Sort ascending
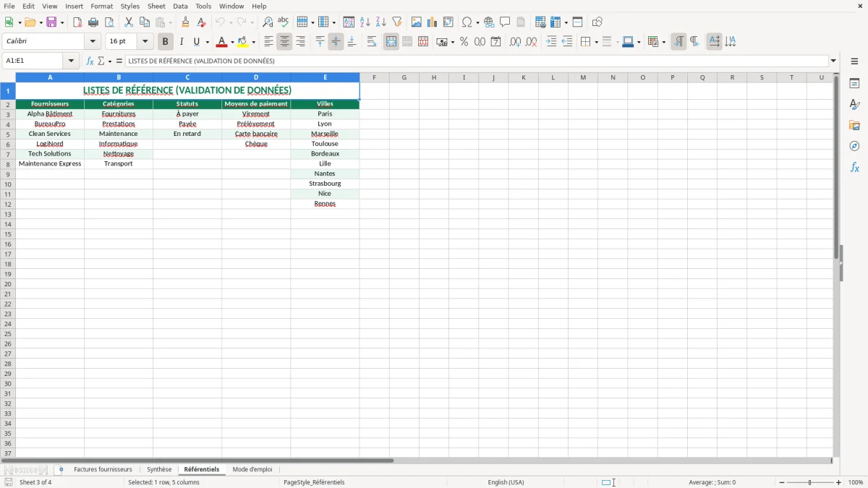This screenshot has height=488, width=868. click(x=365, y=22)
